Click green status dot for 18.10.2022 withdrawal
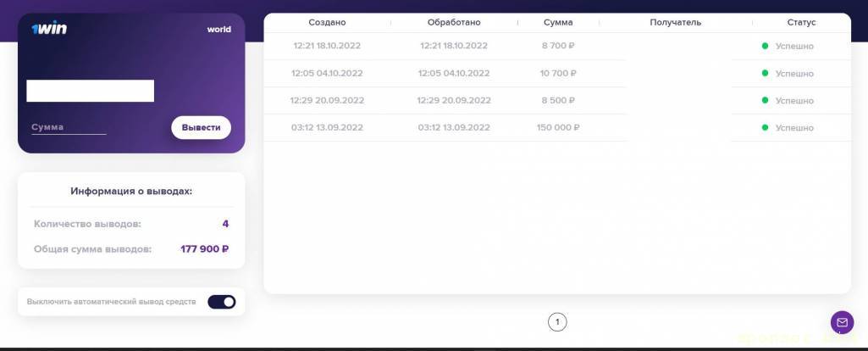868x351 pixels. pos(766,46)
